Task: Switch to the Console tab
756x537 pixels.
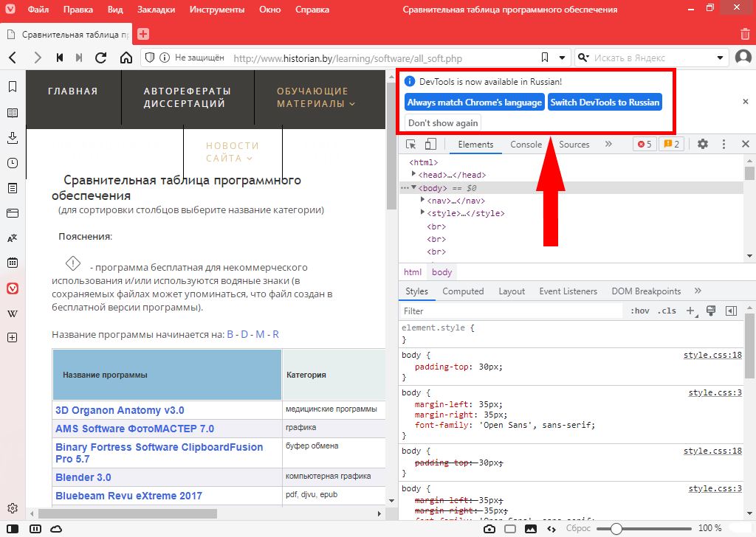Action: coord(526,145)
